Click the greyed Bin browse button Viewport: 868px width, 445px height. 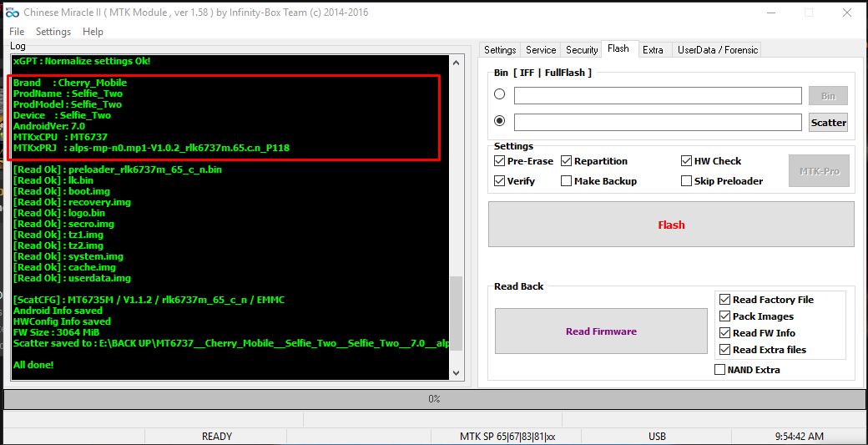pyautogui.click(x=828, y=96)
